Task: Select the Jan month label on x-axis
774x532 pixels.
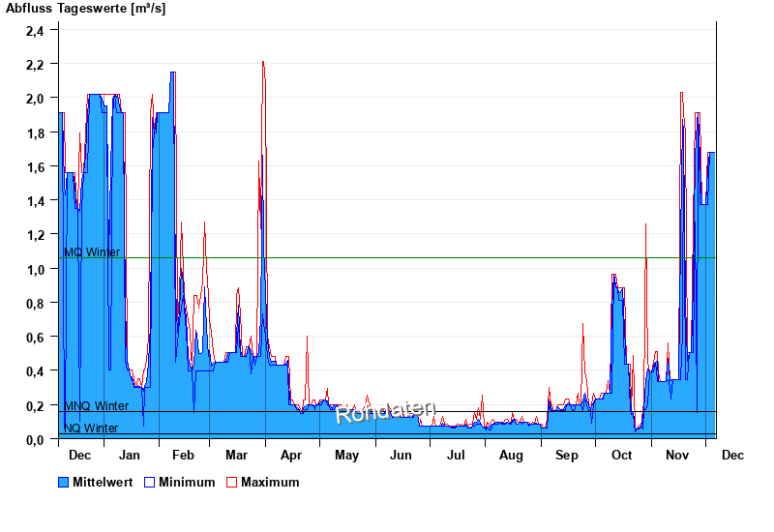Action: tap(129, 455)
